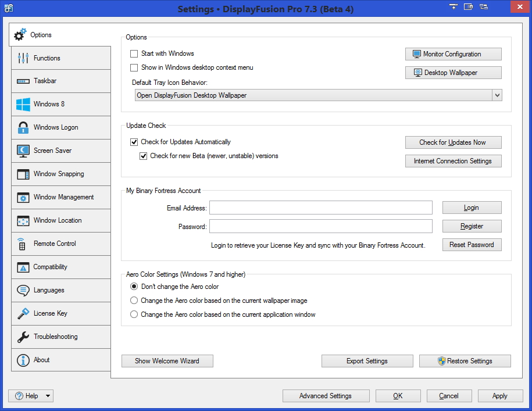This screenshot has height=411, width=532.
Task: Click the Remote Control icon
Action: click(22, 244)
